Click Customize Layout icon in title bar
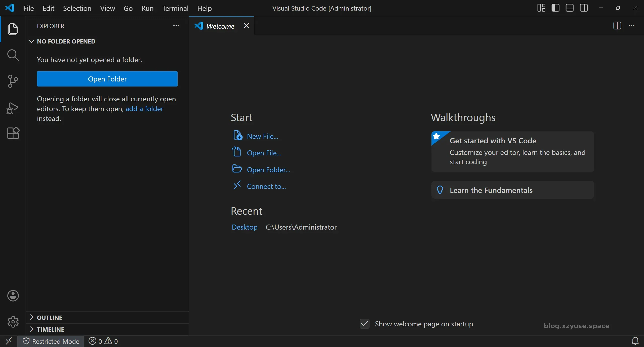The image size is (644, 347). [541, 8]
